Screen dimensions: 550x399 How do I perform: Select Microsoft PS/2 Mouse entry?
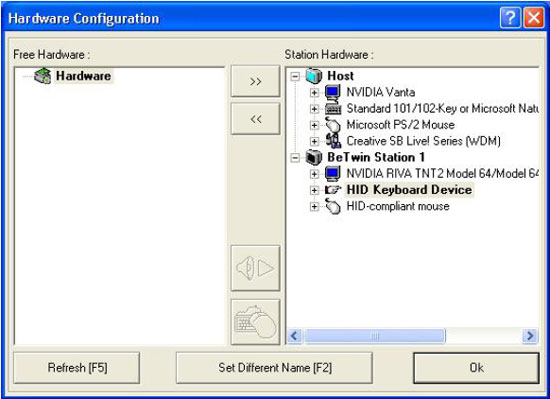coord(401,125)
